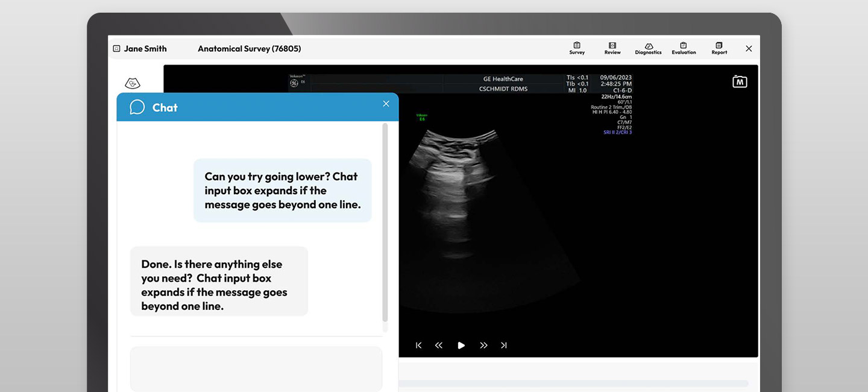Play the ultrasound clip
This screenshot has width=868, height=392.
[x=461, y=346]
